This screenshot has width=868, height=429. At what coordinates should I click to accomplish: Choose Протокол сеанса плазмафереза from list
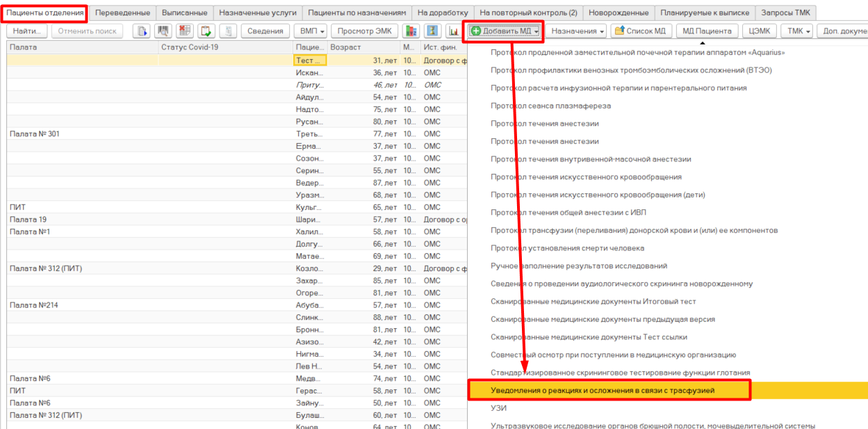pyautogui.click(x=550, y=106)
